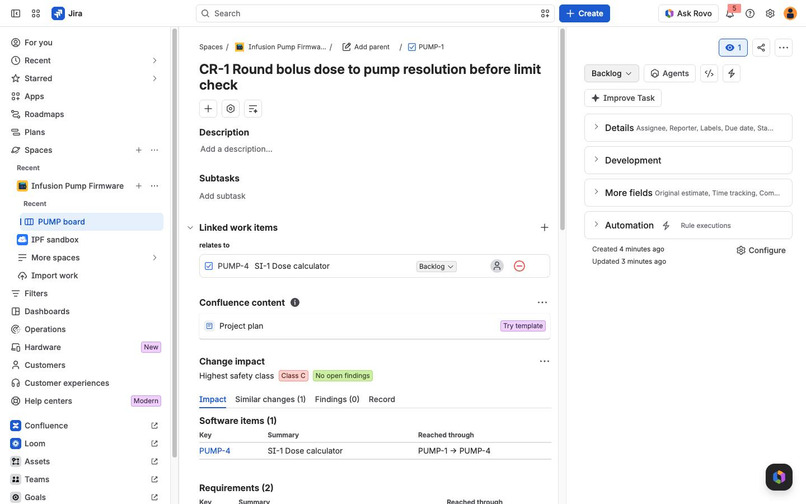Open Change impact more options menu
Screen dimensions: 806x504
pos(544,361)
